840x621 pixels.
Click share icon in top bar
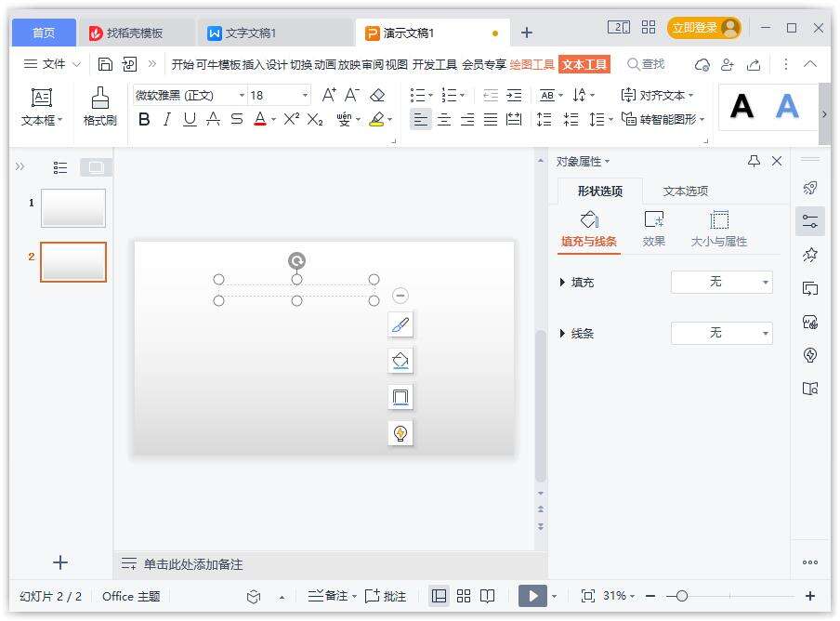(754, 65)
